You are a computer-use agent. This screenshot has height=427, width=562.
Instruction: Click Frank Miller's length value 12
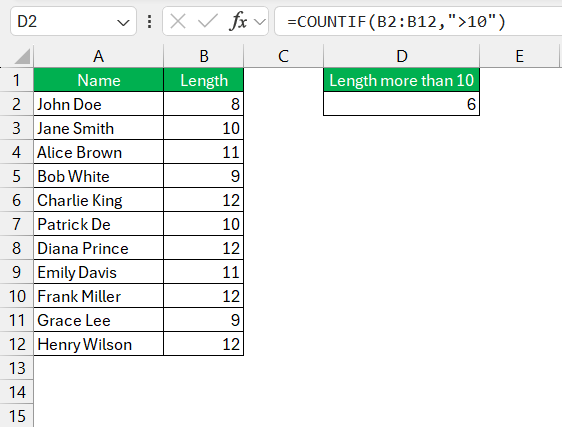pyautogui.click(x=204, y=296)
